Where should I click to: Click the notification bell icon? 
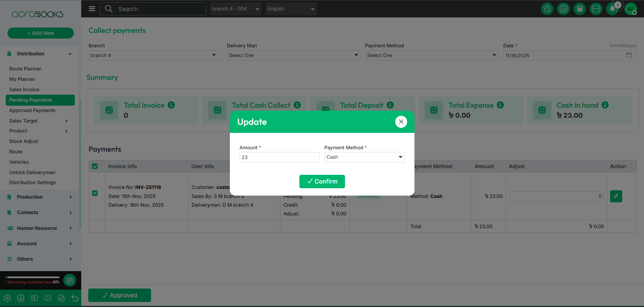coord(612,9)
